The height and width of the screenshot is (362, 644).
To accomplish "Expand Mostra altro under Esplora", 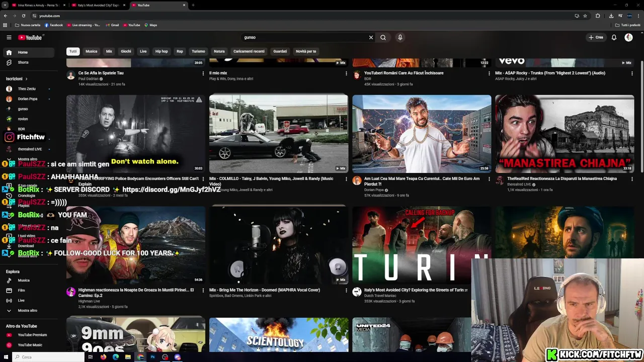I will (x=29, y=311).
